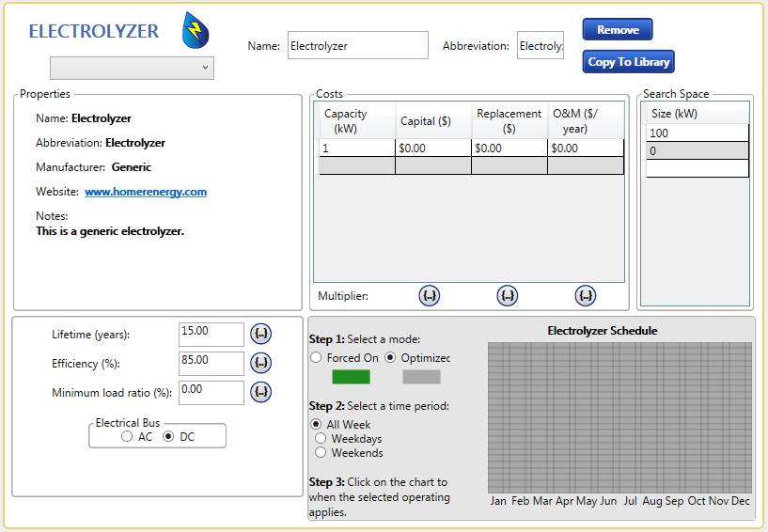Open sensitivity button for Capital cost multiplier
768x532 pixels.
pyautogui.click(x=429, y=296)
